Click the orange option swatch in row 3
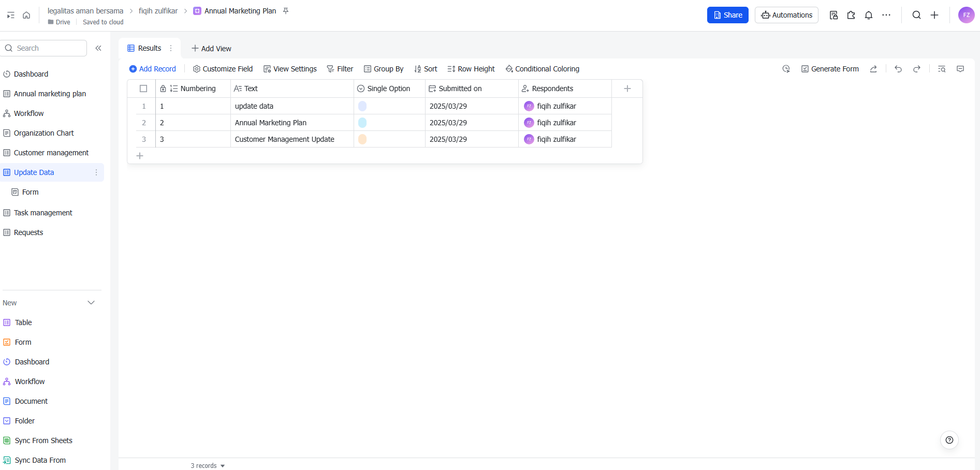This screenshot has height=470, width=980. (x=362, y=139)
